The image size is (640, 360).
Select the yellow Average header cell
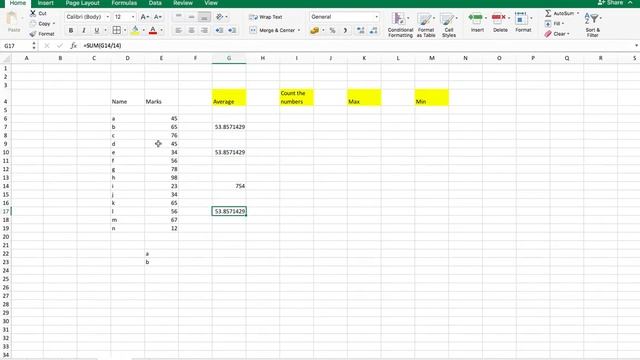229,98
